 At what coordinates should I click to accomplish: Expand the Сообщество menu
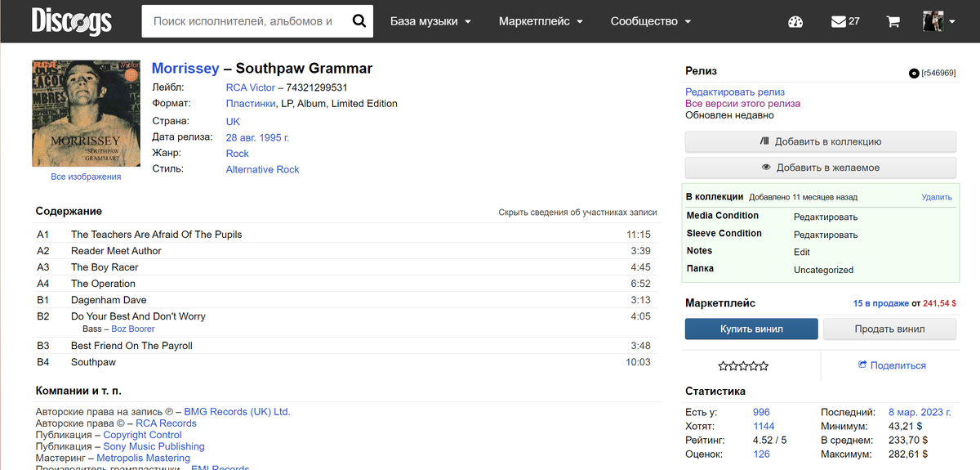point(651,21)
